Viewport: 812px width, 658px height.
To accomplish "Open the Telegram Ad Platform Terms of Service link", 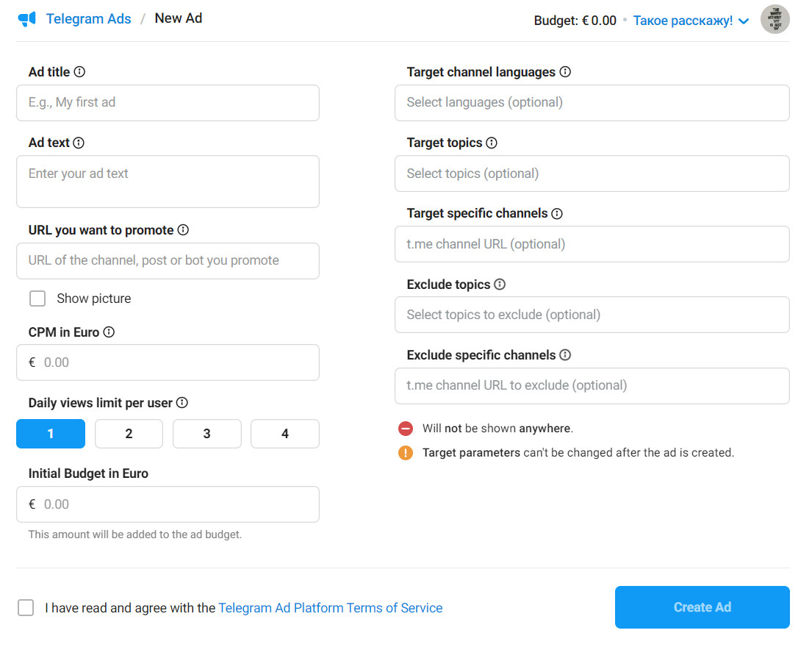I will click(330, 608).
